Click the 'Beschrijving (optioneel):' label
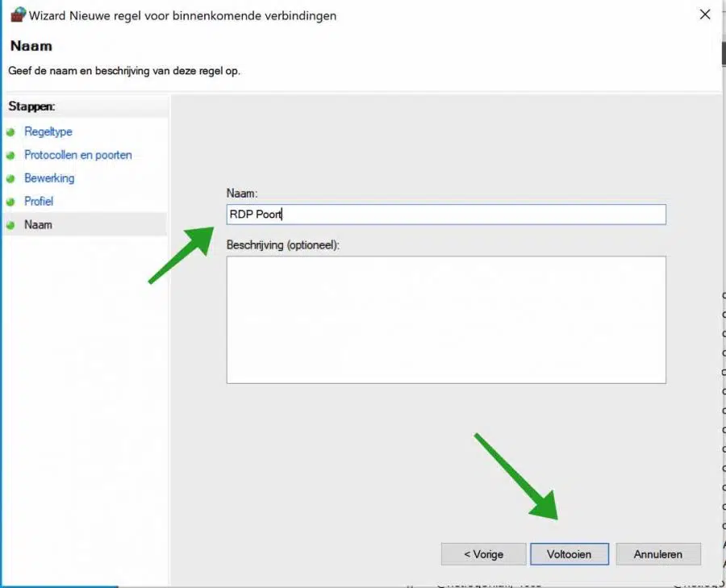The image size is (726, 588). click(x=283, y=245)
